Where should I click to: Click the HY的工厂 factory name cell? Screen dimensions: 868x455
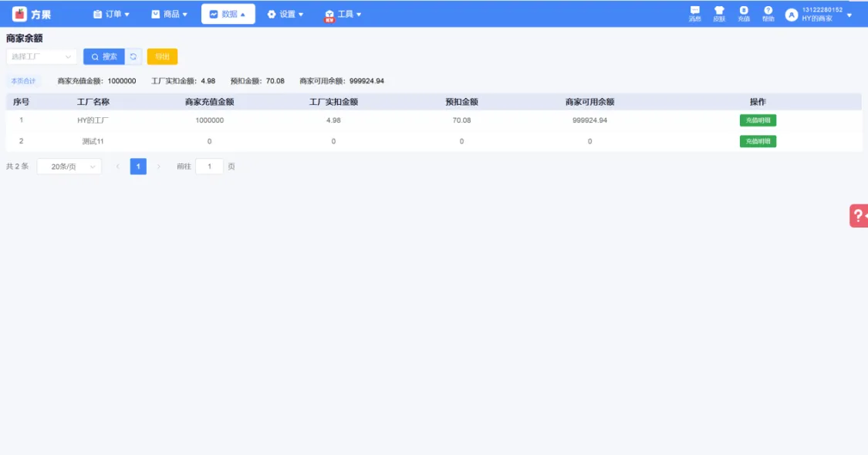point(93,120)
